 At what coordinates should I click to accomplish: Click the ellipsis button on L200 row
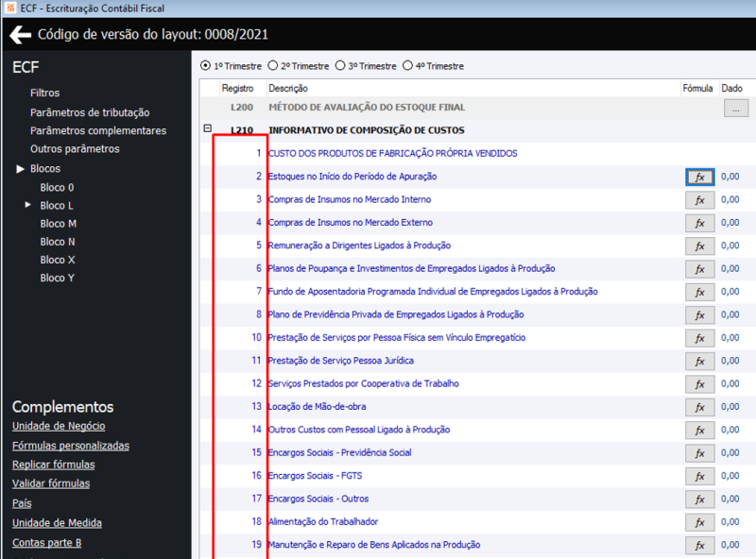736,108
